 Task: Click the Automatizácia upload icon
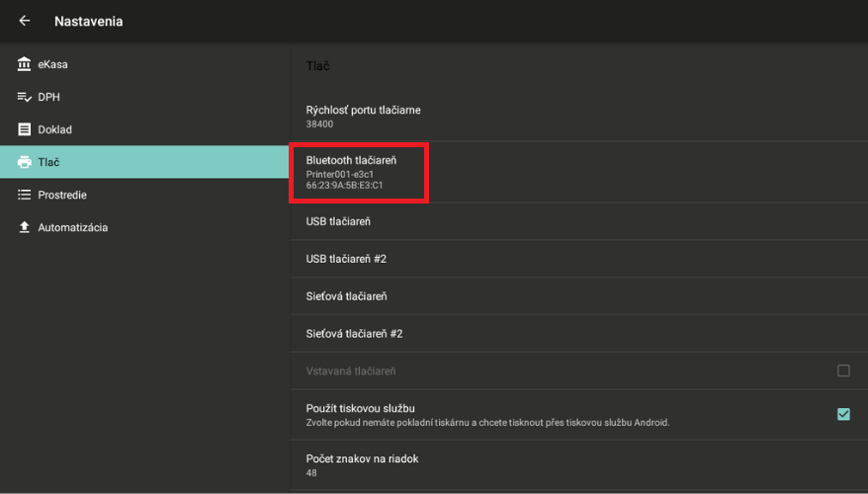(x=25, y=227)
